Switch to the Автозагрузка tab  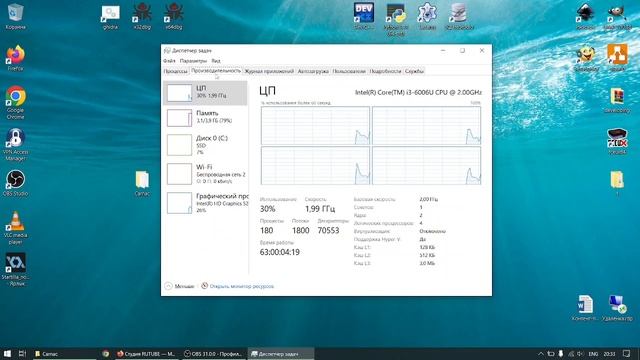[x=313, y=71]
